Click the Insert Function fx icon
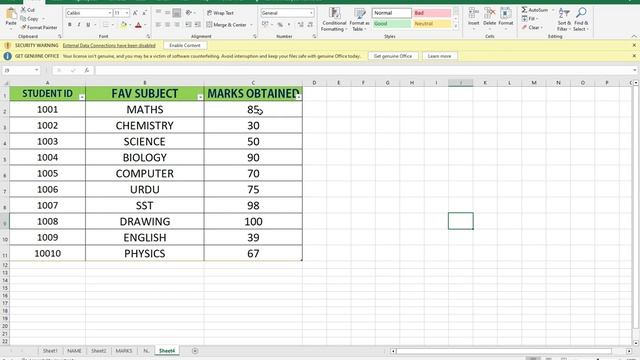The height and width of the screenshot is (360, 640). 87,70
